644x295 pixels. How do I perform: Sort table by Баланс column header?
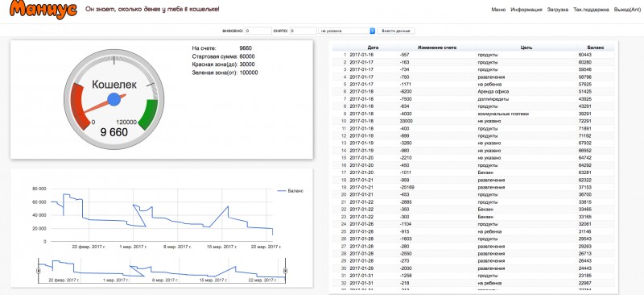pos(596,48)
